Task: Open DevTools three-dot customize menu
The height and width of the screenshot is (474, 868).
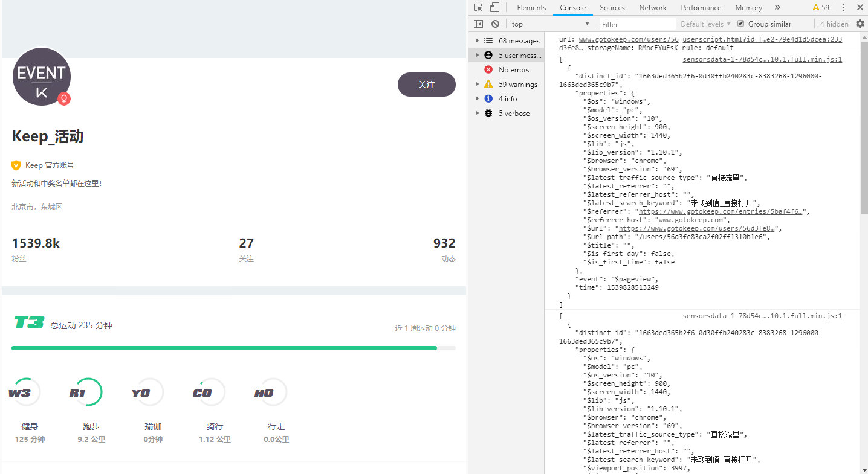Action: pos(844,8)
